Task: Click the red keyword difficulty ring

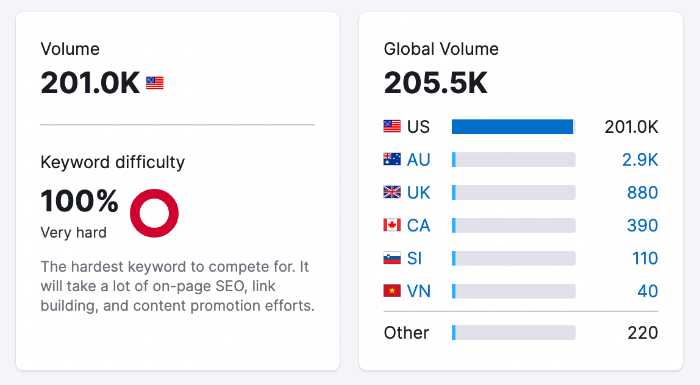Action: coord(154,213)
